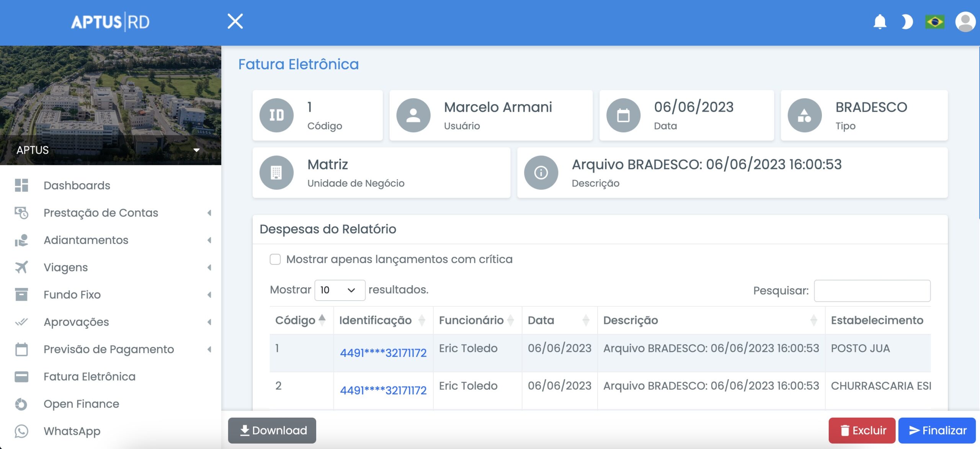
Task: Open the Fundo Fixo menu item
Action: (x=72, y=294)
